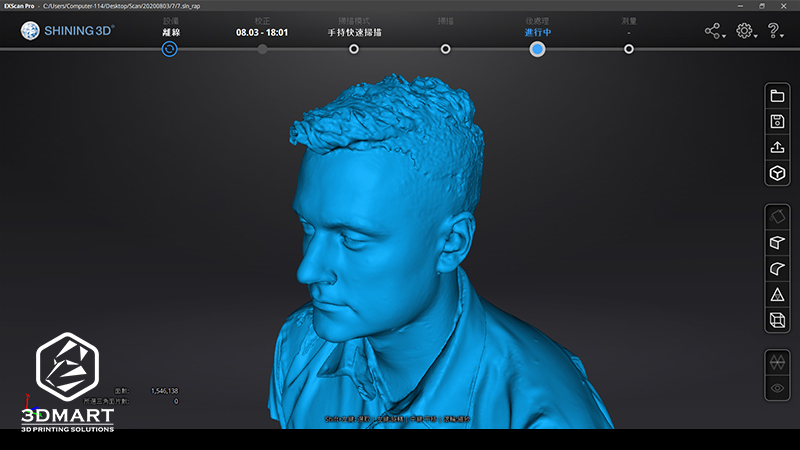Select the active 後處理 post-processing progress marker
Image resolution: width=800 pixels, height=450 pixels.
click(537, 49)
